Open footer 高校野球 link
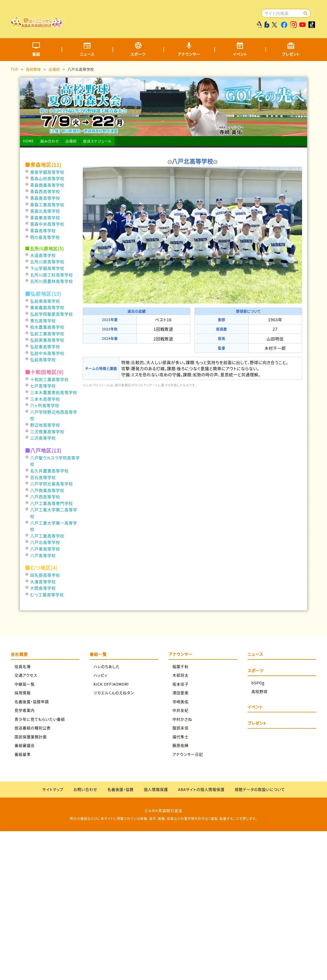This screenshot has height=980, width=327. point(259,692)
